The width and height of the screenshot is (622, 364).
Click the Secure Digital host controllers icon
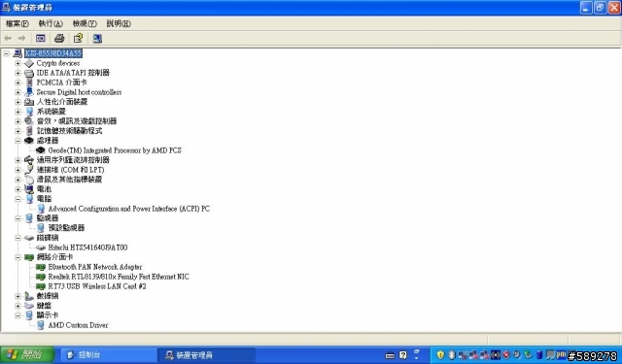[x=29, y=92]
